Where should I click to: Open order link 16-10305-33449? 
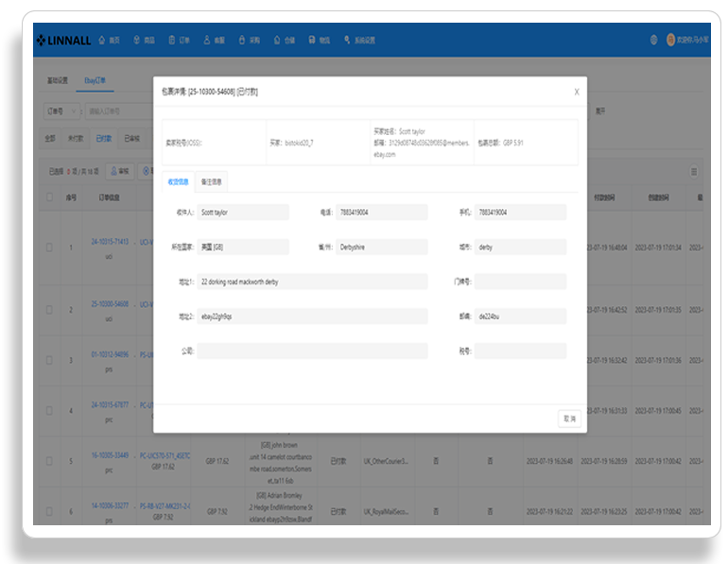coord(110,455)
